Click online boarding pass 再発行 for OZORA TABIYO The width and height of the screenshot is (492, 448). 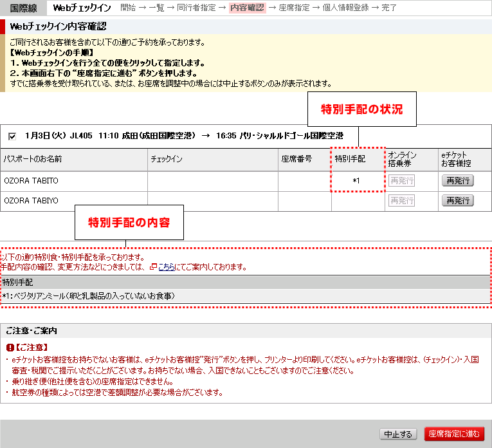coord(402,201)
